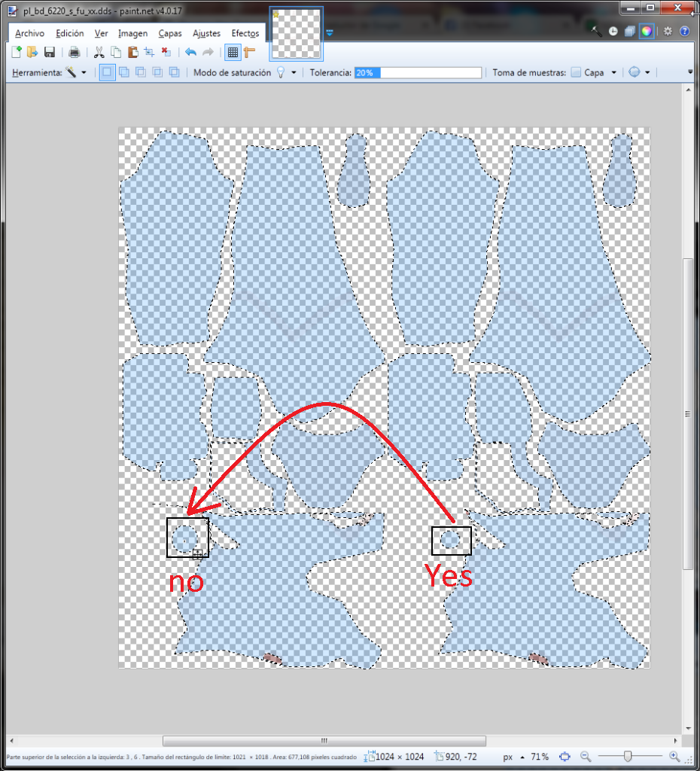
Task: Expand the Herramienta tool dropdown
Action: (83, 73)
